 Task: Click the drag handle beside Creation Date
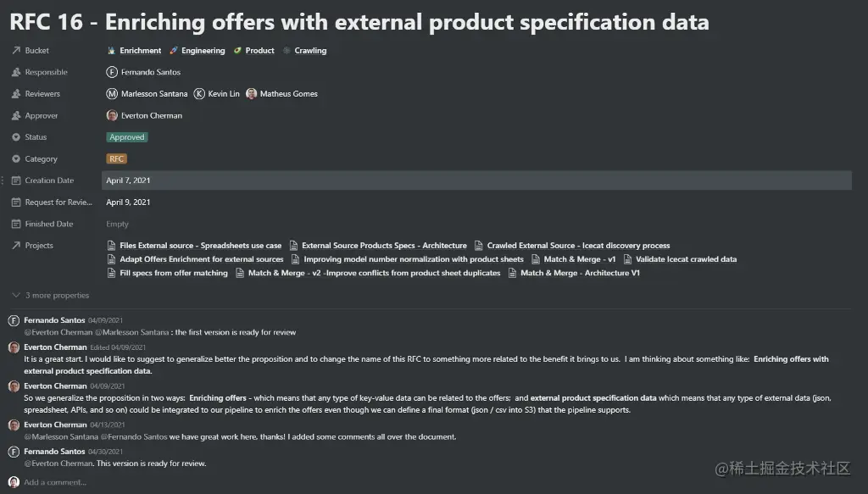pos(3,180)
